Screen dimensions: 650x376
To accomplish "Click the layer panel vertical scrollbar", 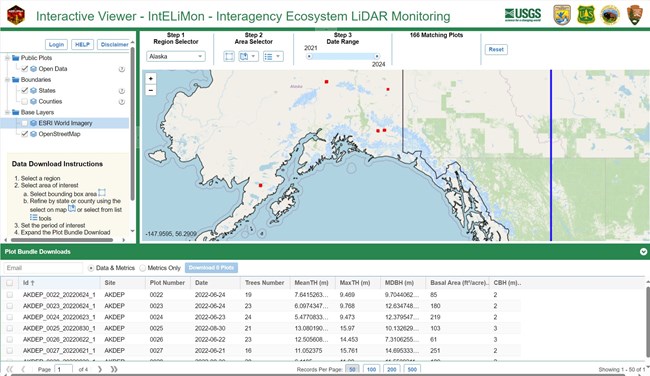I will tap(133, 123).
